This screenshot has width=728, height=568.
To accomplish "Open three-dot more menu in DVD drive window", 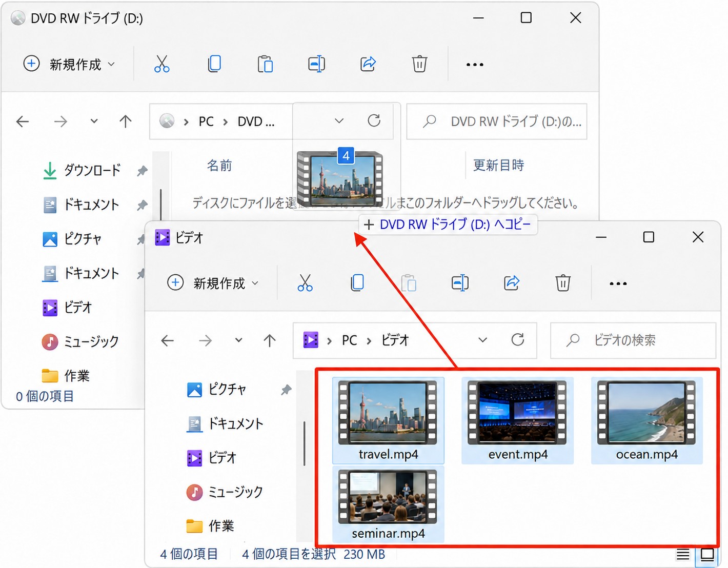I will (x=475, y=65).
